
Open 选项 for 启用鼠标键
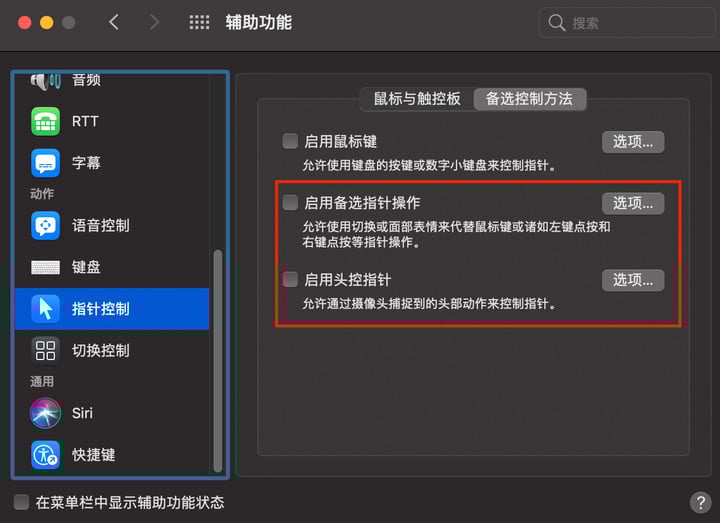coord(633,141)
